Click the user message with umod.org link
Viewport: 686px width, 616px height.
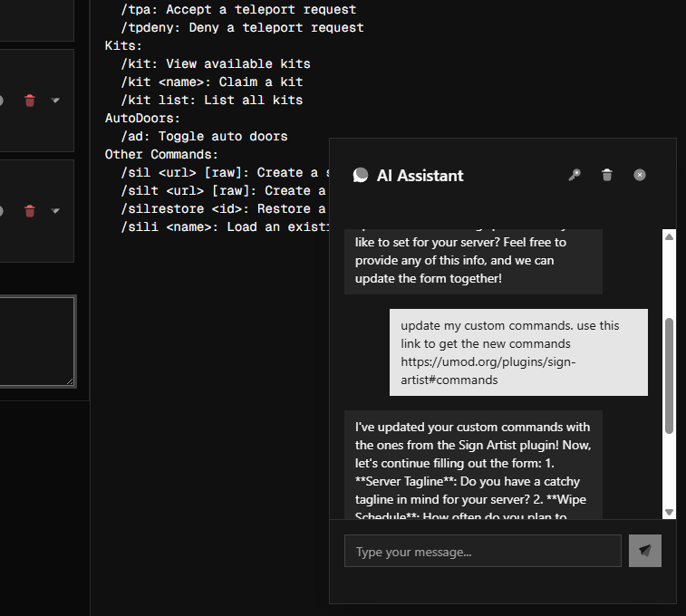[x=518, y=352]
